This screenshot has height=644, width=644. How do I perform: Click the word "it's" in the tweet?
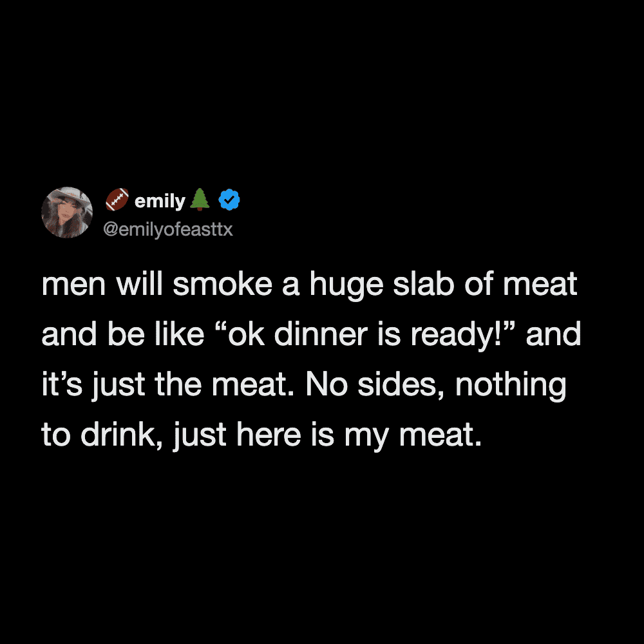pos(57,386)
